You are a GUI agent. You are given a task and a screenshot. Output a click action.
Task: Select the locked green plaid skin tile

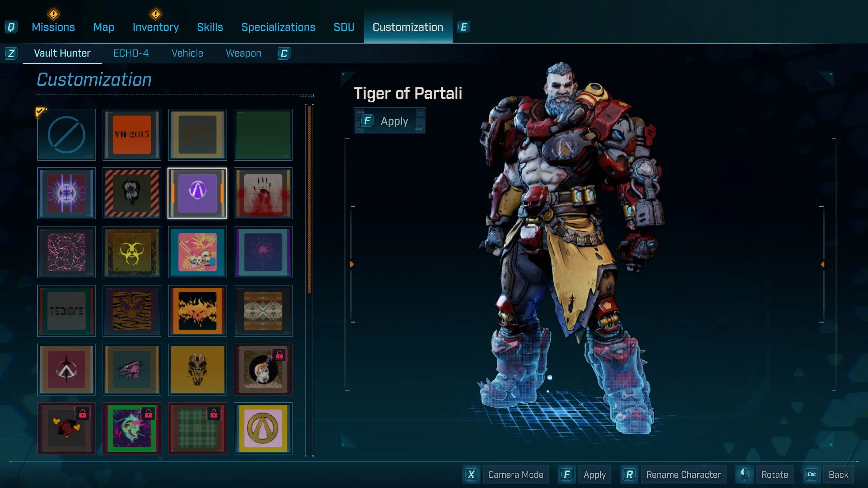(197, 428)
